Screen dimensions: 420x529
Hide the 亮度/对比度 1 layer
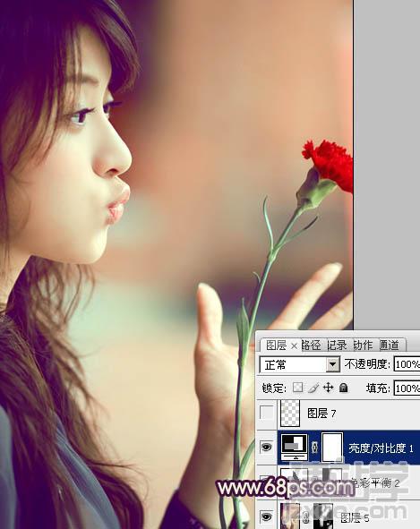266,448
